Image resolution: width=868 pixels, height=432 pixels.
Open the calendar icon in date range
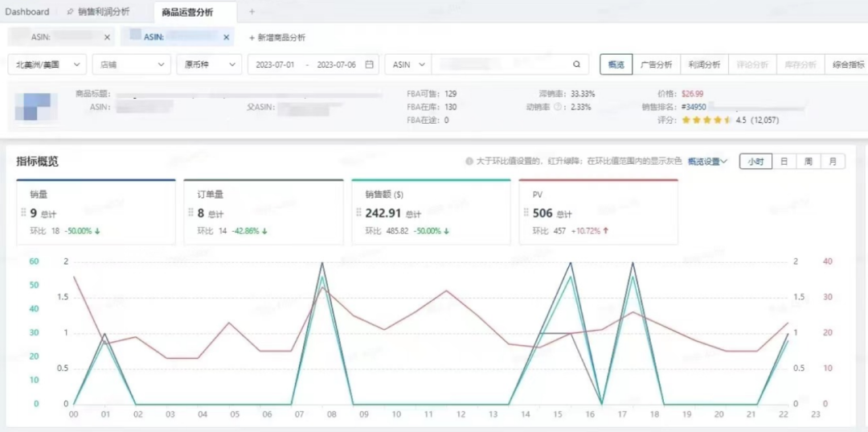tap(369, 64)
